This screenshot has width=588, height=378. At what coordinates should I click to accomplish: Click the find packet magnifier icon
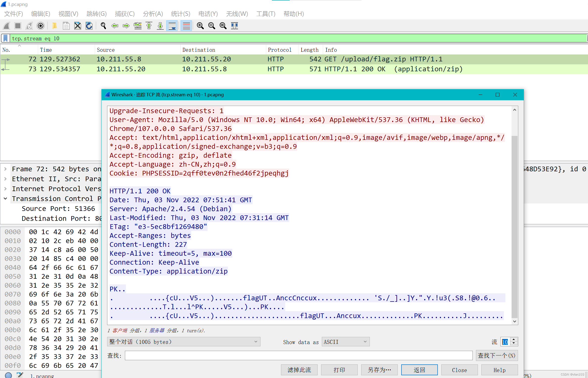103,26
